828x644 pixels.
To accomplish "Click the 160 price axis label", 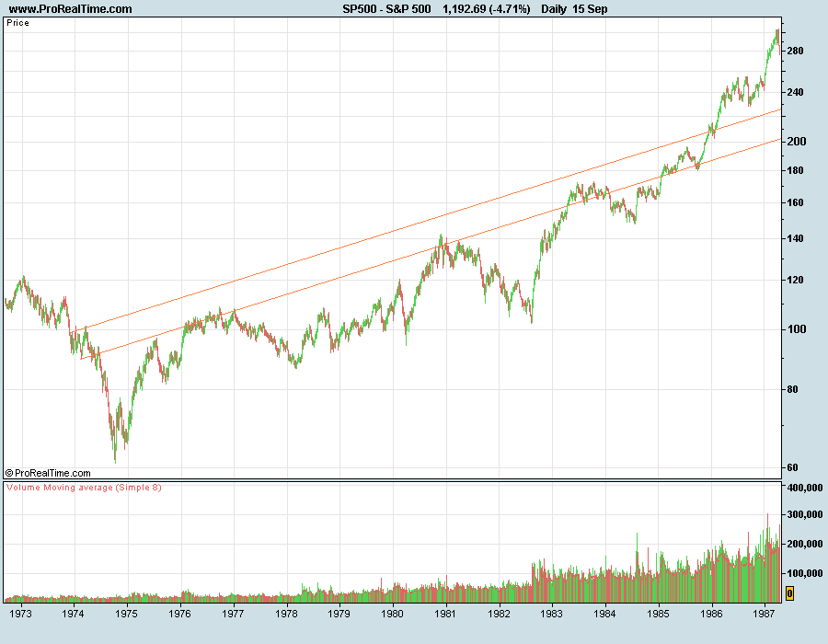I will click(x=795, y=202).
